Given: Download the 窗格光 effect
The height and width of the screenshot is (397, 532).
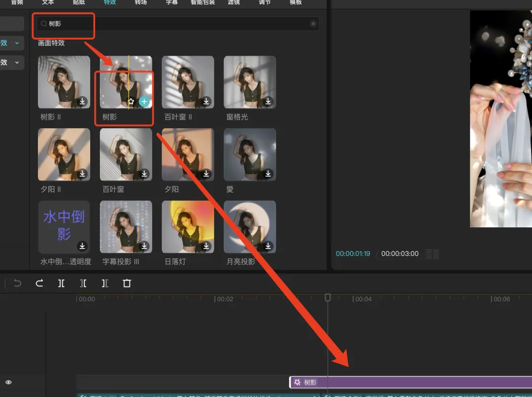Looking at the screenshot, I should coord(268,101).
